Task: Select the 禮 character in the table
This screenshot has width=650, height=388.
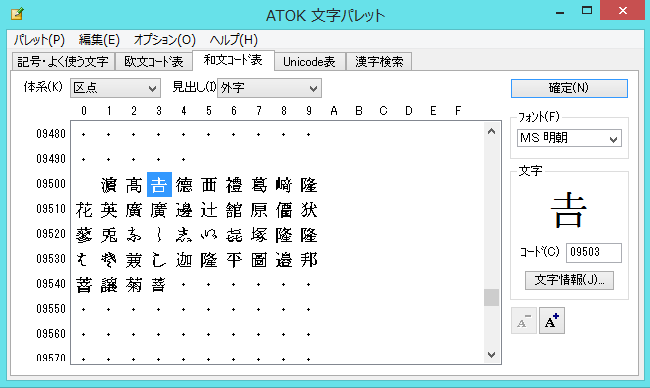Action: pyautogui.click(x=234, y=184)
